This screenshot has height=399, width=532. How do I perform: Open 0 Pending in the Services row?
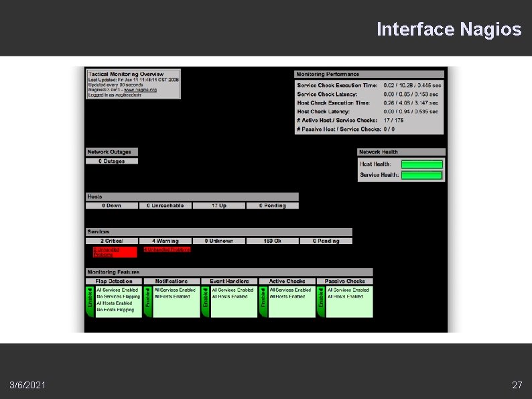(326, 241)
